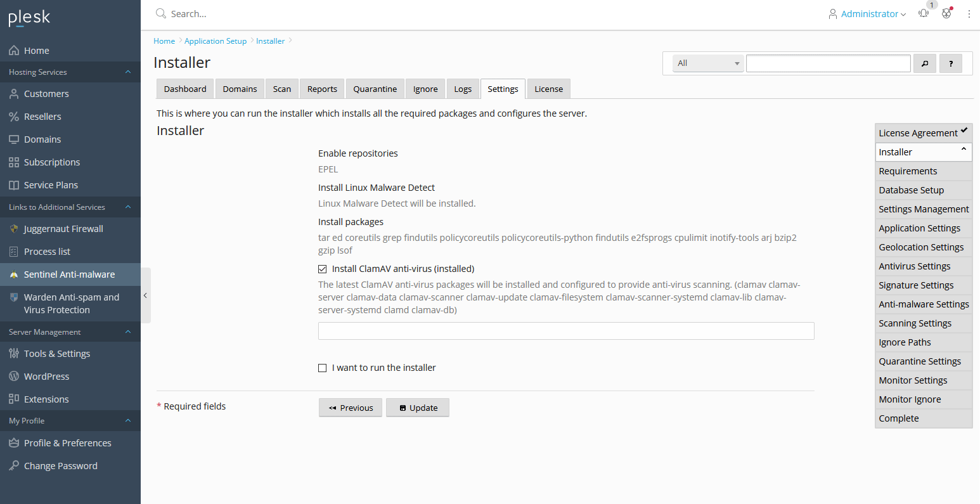Open the Quarantine tab

[x=375, y=89]
